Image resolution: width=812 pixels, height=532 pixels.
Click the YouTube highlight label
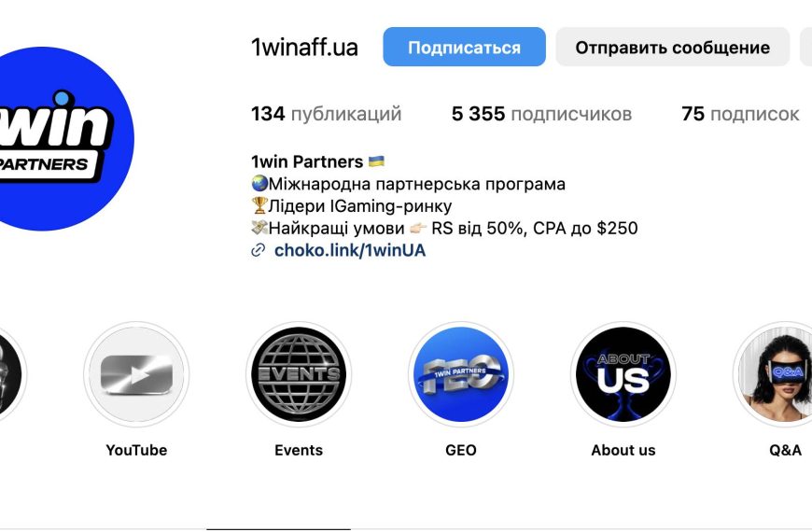coord(136,450)
